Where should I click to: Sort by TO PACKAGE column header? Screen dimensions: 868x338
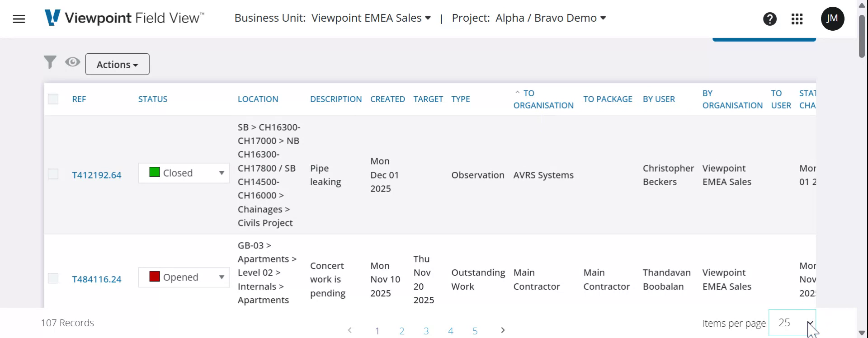[x=608, y=99]
